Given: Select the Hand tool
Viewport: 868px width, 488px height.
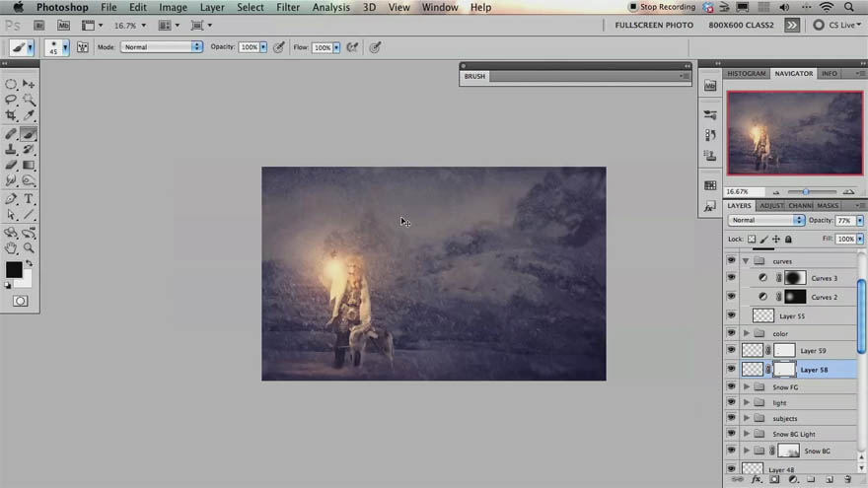Looking at the screenshot, I should (x=11, y=247).
